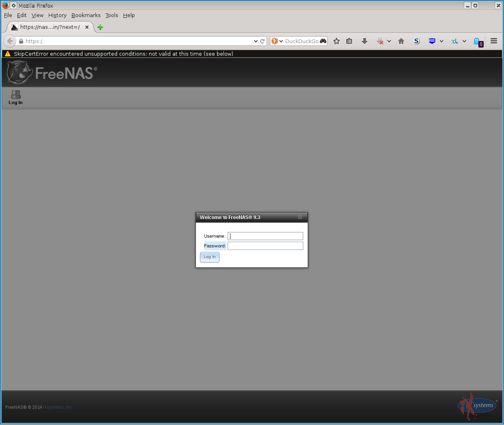Click the Log In users icon
The height and width of the screenshot is (425, 504).
(16, 94)
